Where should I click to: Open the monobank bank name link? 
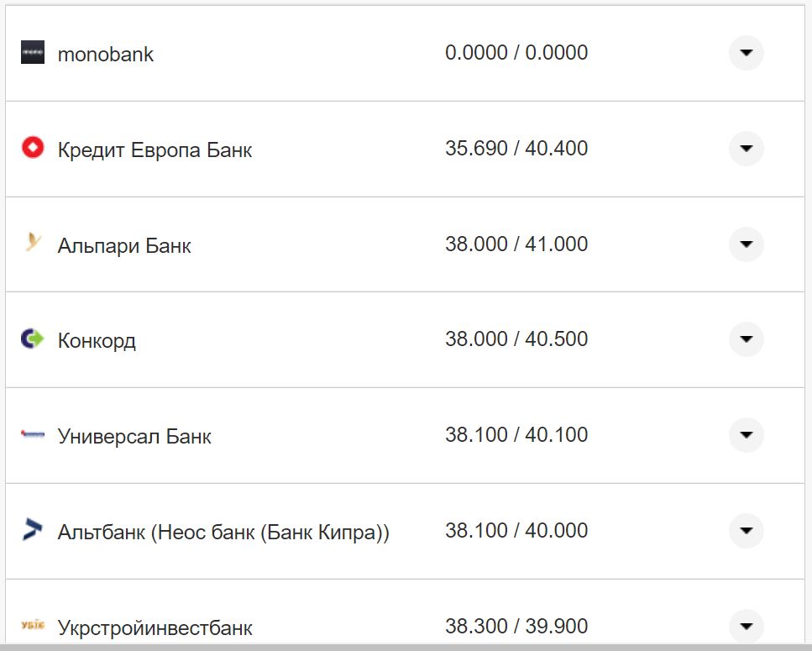106,55
